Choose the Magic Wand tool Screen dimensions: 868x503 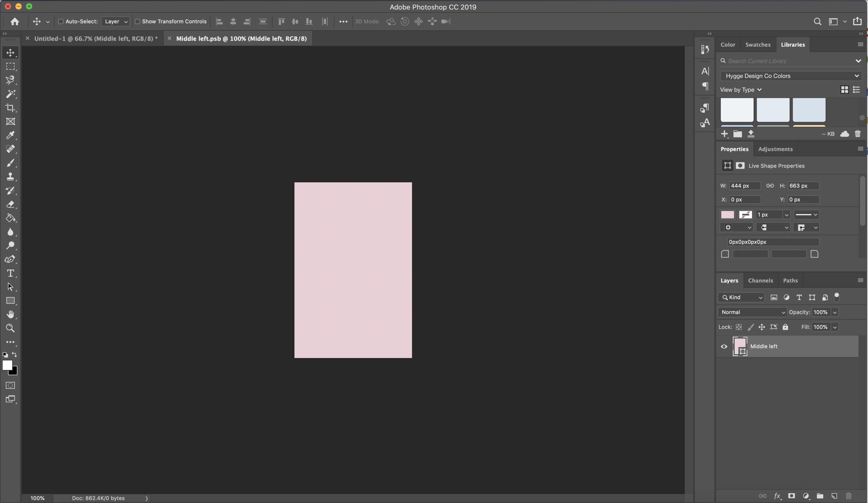[10, 94]
